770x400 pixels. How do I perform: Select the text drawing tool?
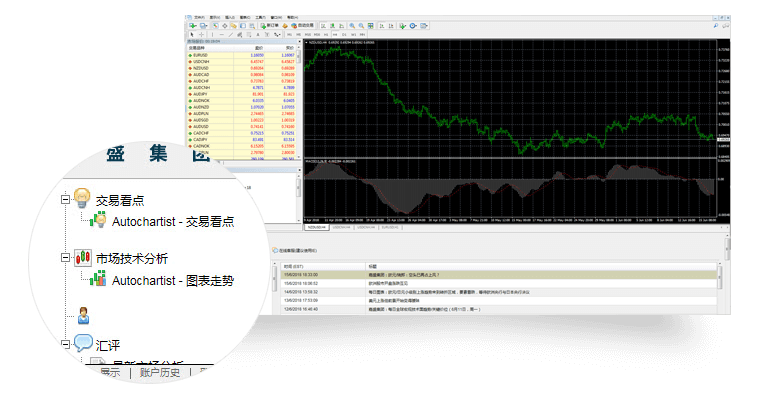coord(258,34)
